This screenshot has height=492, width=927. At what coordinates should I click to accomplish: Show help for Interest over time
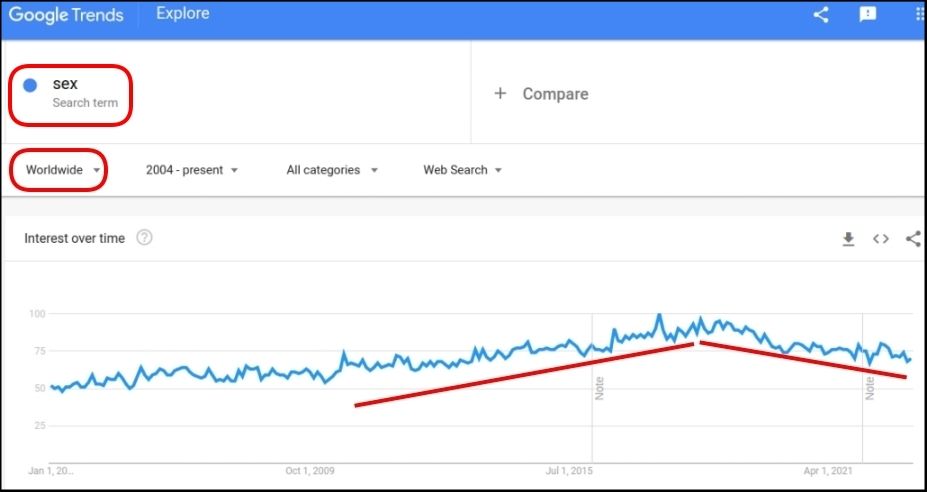[x=144, y=238]
